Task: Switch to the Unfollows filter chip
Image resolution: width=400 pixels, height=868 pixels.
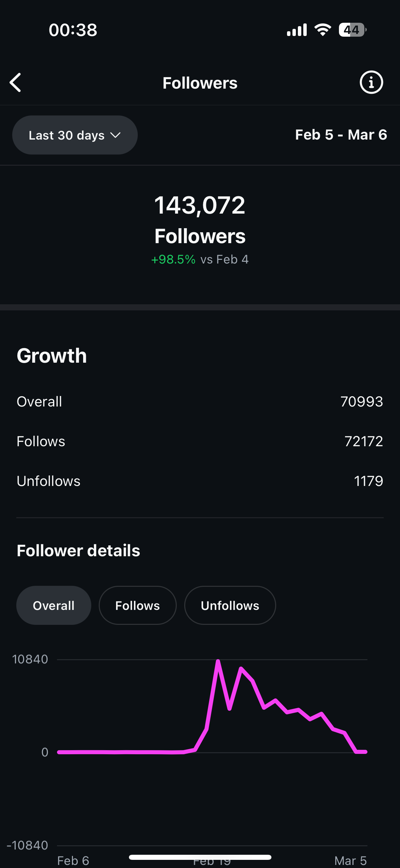Action: point(230,605)
